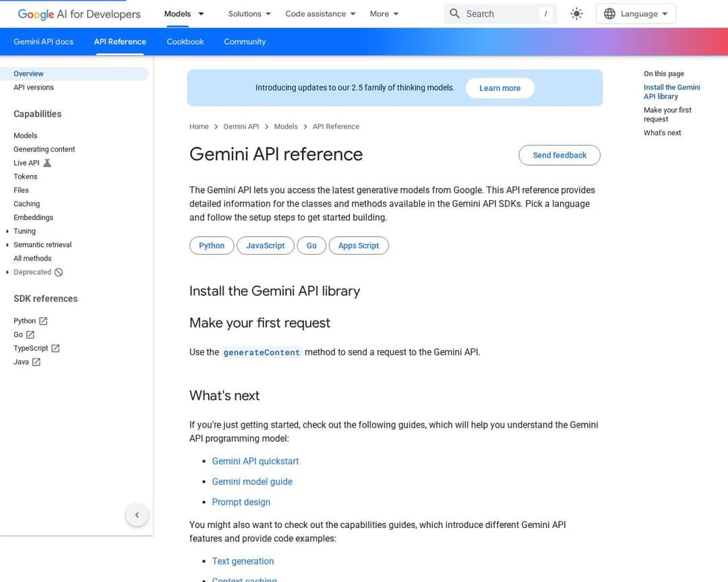Open Generating content in sidebar
Screen dimensions: 728x582
[44, 150]
